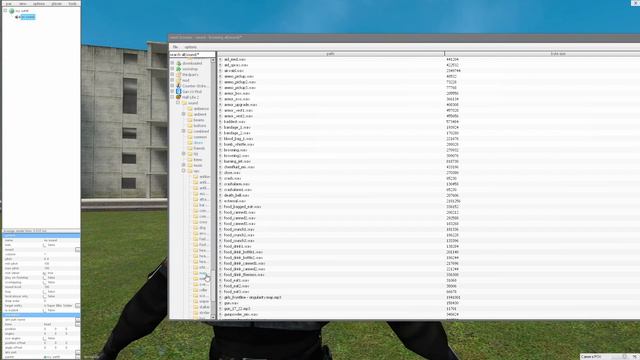Screen dimensions: 640x360
Task: Click the asset tree scroll down arrow
Action: point(213,317)
